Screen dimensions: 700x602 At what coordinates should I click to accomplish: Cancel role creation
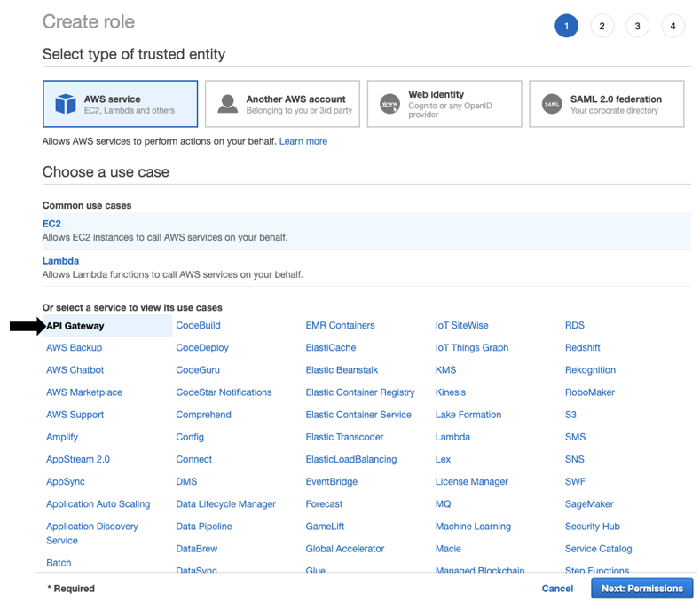coord(557,589)
